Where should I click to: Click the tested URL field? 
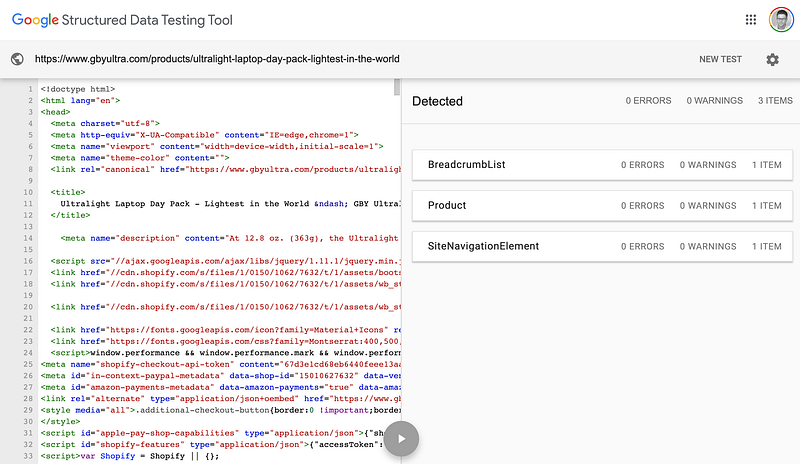click(x=217, y=59)
